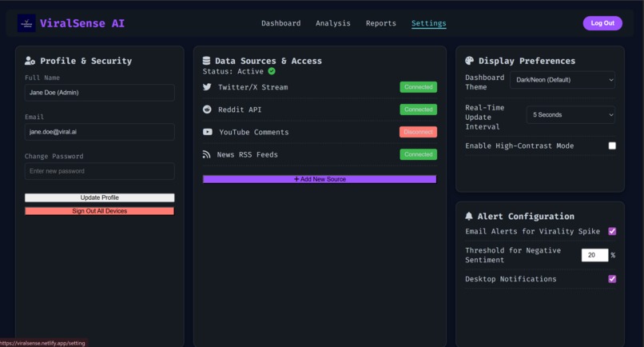Click the YouTube Comments play icon
The height and width of the screenshot is (347, 644).
208,132
